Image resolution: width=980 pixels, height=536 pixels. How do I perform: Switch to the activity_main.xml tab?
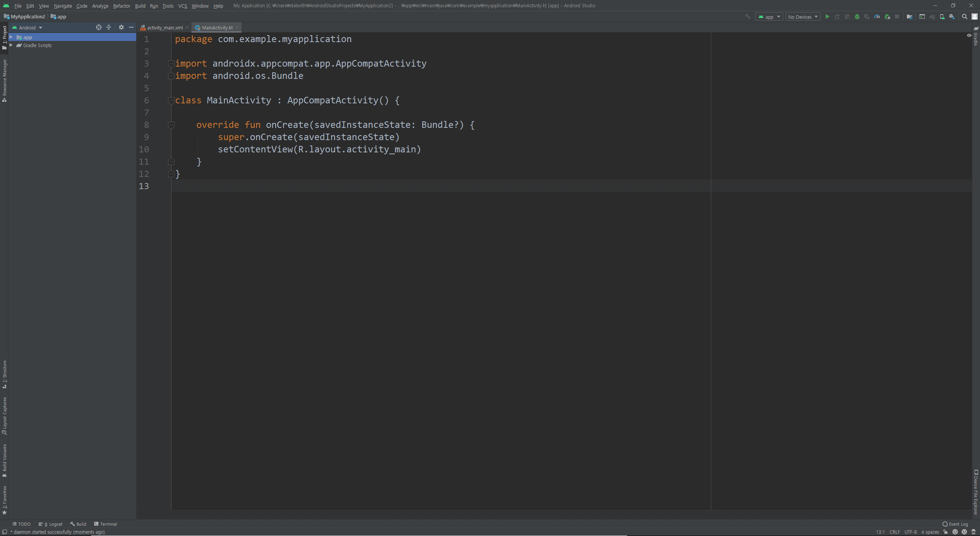165,28
